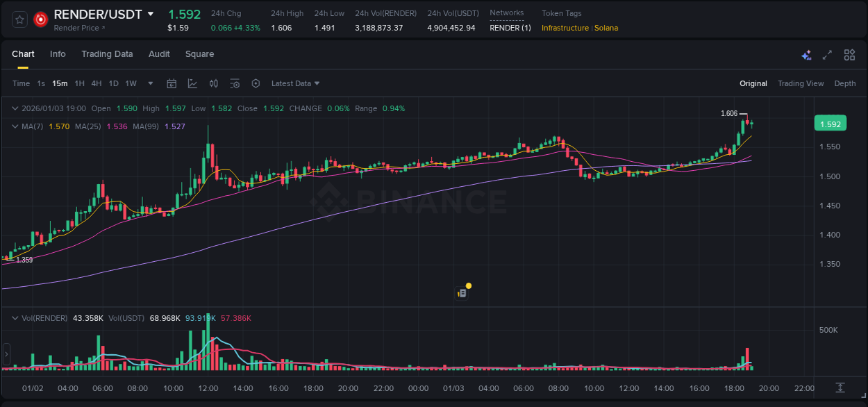Switch to the Depth chart view
The height and width of the screenshot is (407, 868).
844,83
